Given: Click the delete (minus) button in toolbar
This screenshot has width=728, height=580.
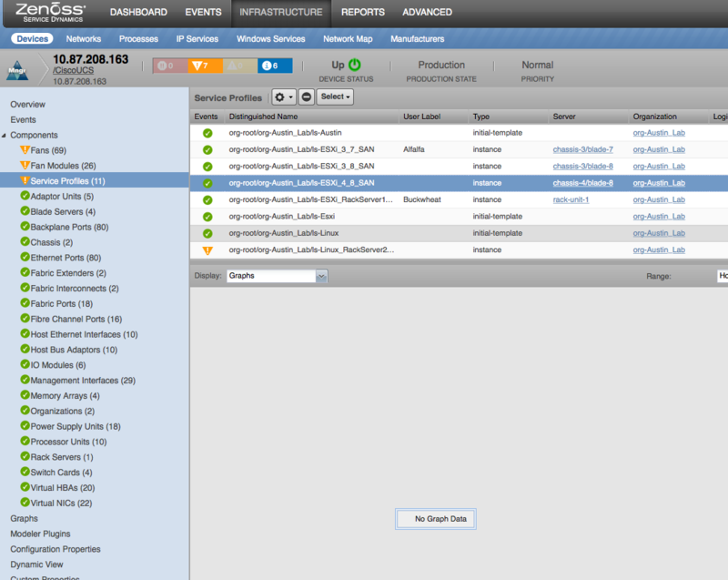Looking at the screenshot, I should (x=307, y=97).
